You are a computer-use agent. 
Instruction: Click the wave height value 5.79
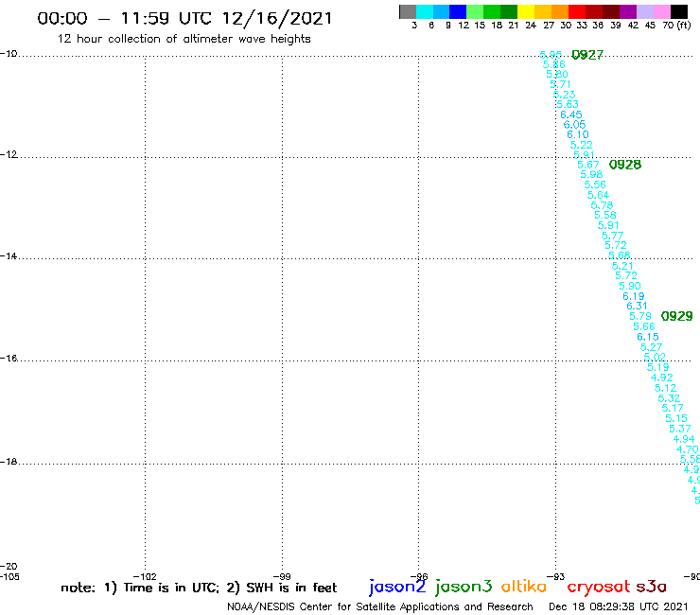pos(640,316)
